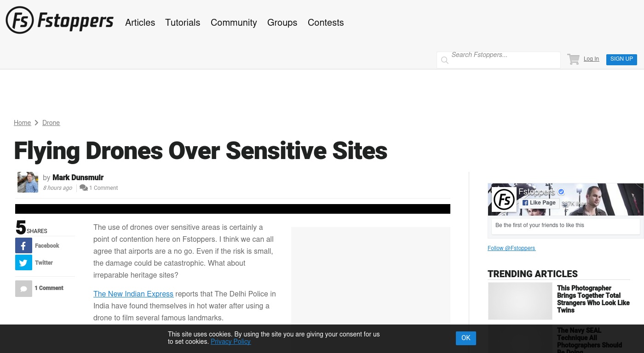Jump to 1 Comment link under author
This screenshot has width=644, height=353.
(x=103, y=188)
